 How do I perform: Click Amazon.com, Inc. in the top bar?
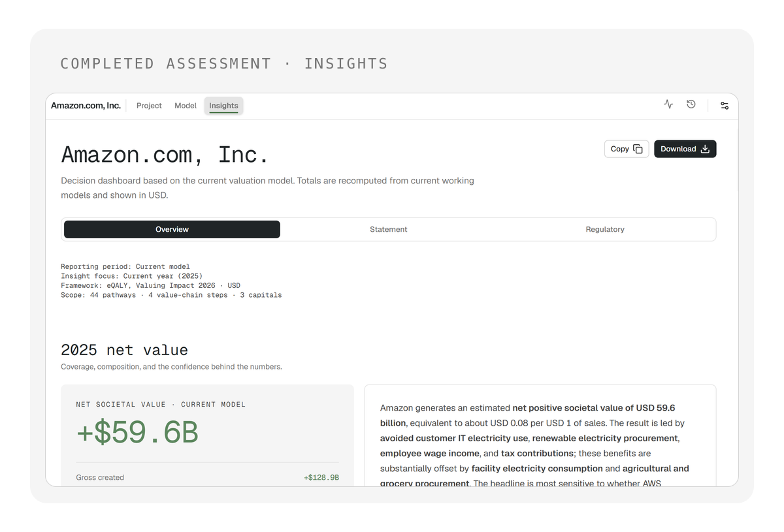coord(86,106)
